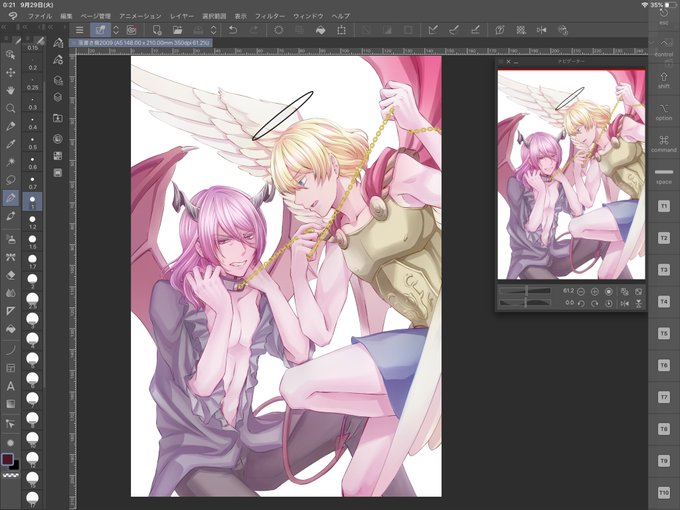Screen dimensions: 680x510
Task: Choose brush size 0.7
Action: pyautogui.click(x=33, y=182)
